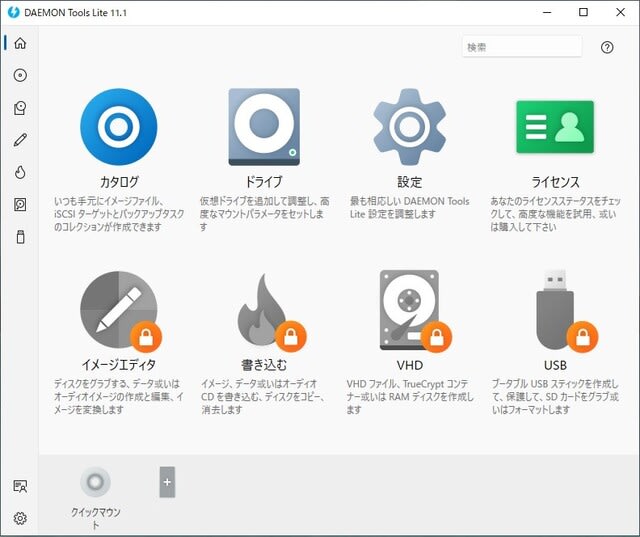Click the plus add-drive button

167,482
